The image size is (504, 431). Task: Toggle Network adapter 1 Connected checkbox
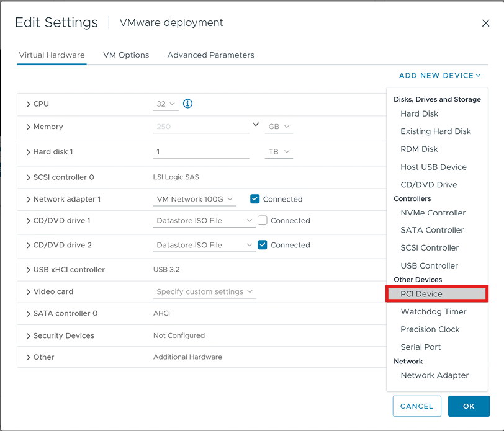pos(254,199)
